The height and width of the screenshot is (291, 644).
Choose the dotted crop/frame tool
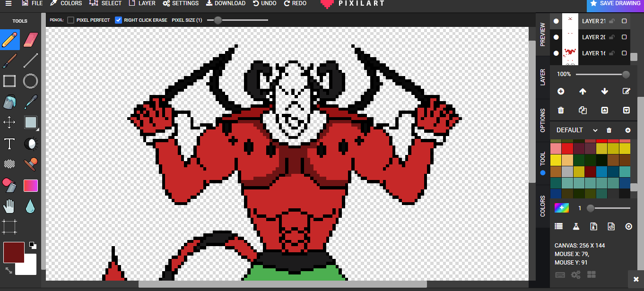[x=9, y=227]
